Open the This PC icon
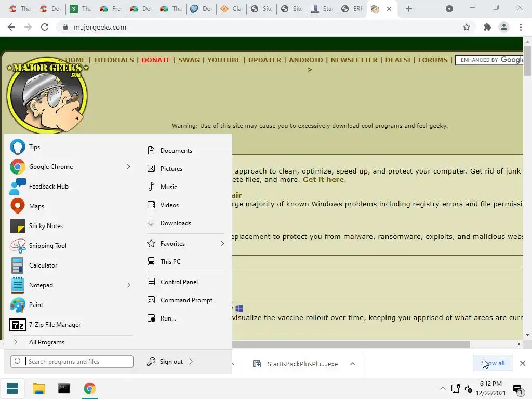 (151, 262)
